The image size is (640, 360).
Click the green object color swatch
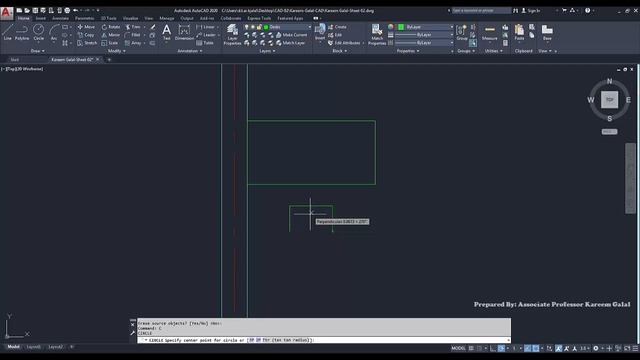point(401,27)
